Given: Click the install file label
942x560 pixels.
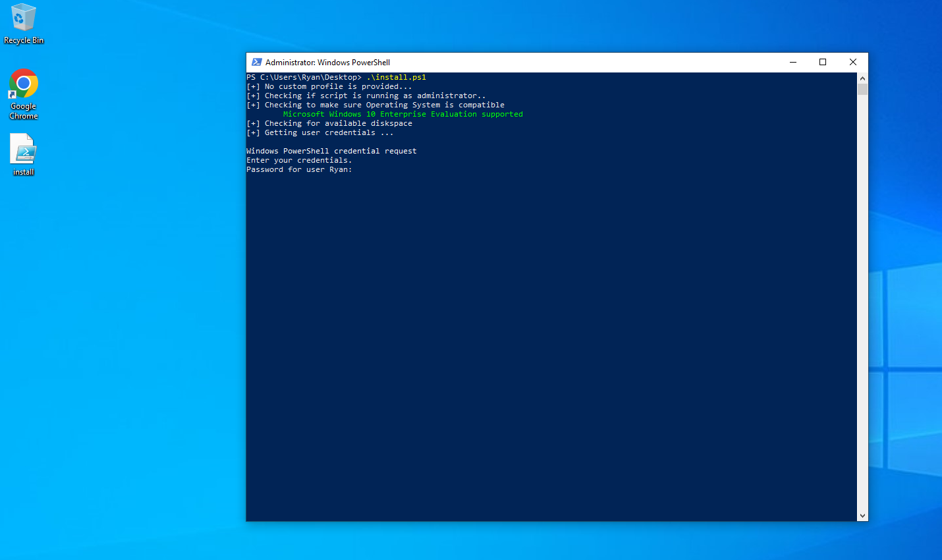Looking at the screenshot, I should (x=23, y=172).
